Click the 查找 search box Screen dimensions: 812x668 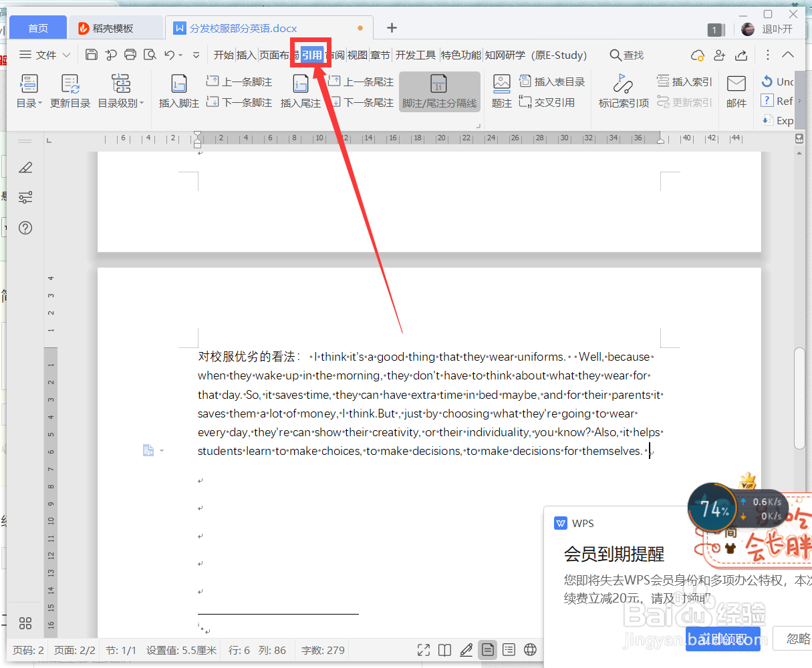627,55
